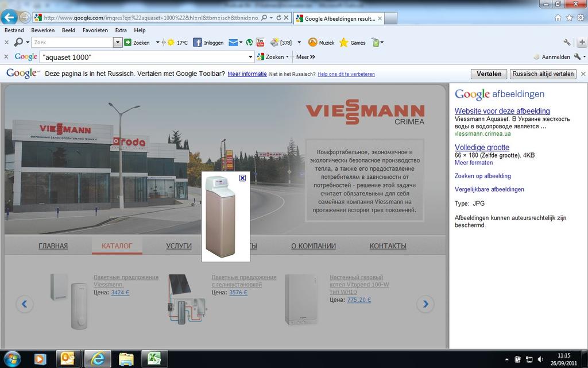Expand the dropdown of the Zoek search box
Viewport: 588px width, 368px height.
pos(118,43)
